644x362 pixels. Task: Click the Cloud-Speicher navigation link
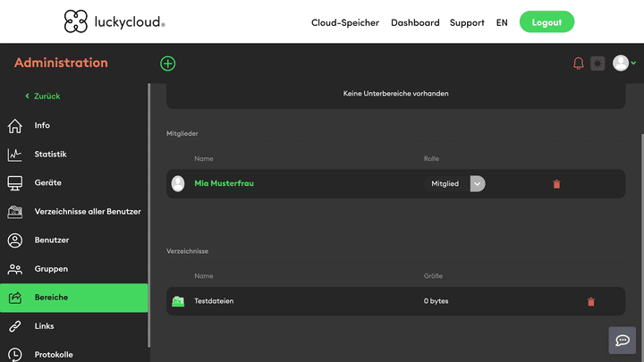344,22
